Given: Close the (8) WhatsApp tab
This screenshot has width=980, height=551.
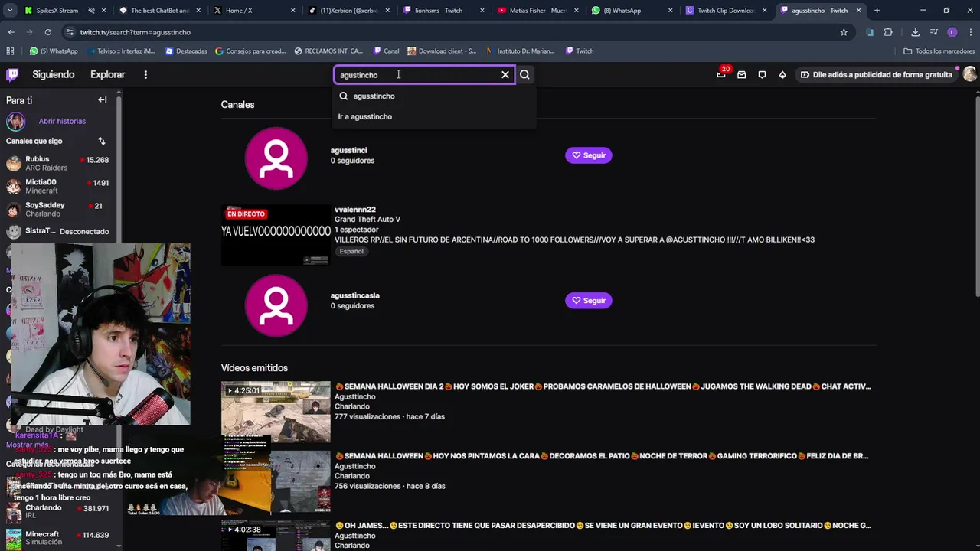Looking at the screenshot, I should coord(671,11).
